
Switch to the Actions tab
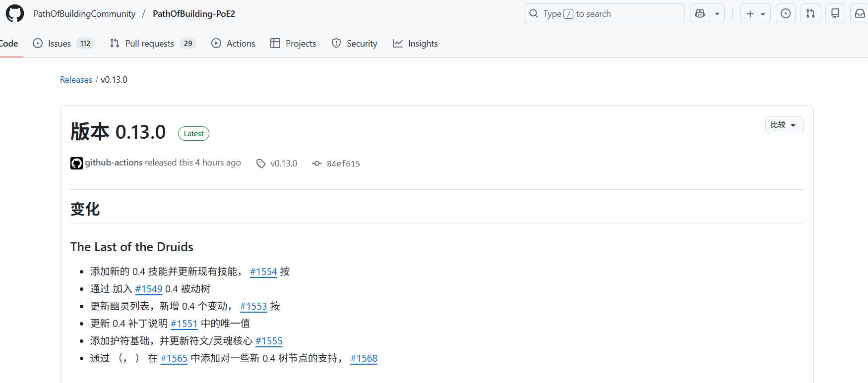[233, 44]
